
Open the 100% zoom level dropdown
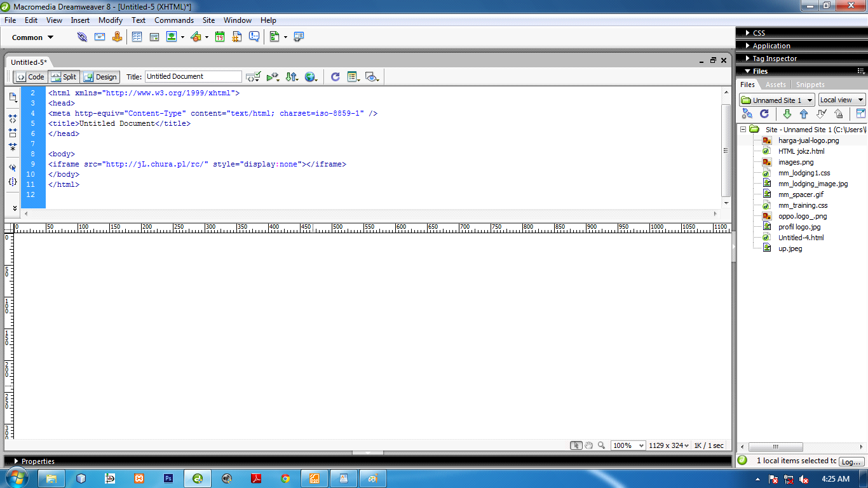[x=628, y=445]
